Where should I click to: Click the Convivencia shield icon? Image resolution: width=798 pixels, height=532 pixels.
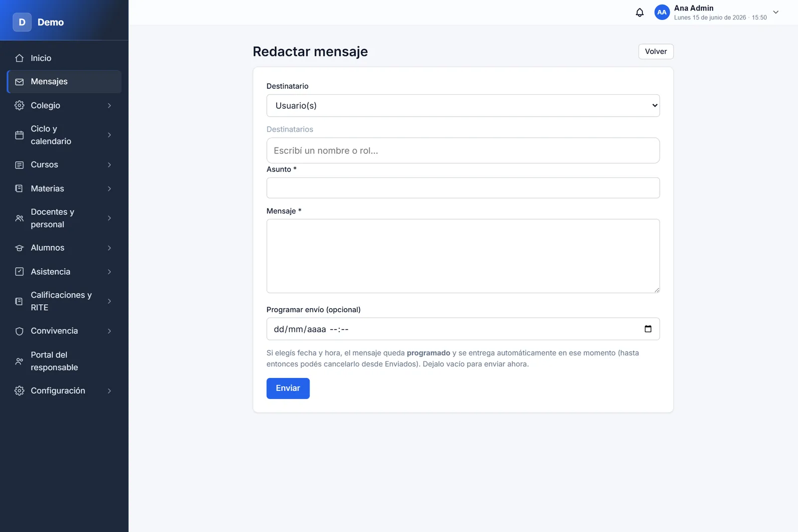pos(19,331)
